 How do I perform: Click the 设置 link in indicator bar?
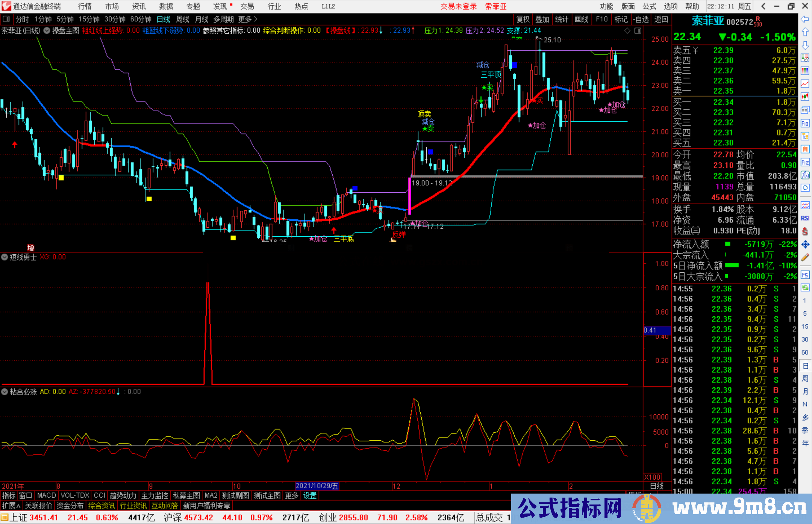[310, 495]
